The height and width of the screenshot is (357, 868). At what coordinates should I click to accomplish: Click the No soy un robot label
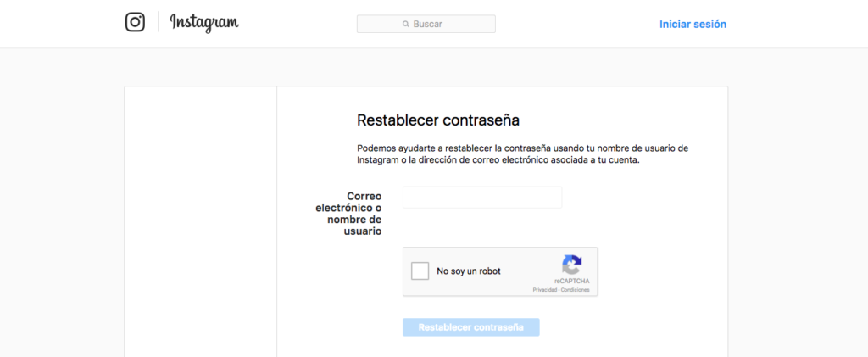(x=468, y=271)
